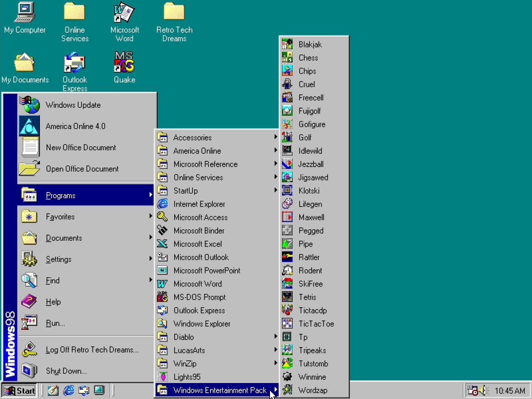Screen dimensions: 532x399
Task: Launch SkiFree
Action: 311,284
